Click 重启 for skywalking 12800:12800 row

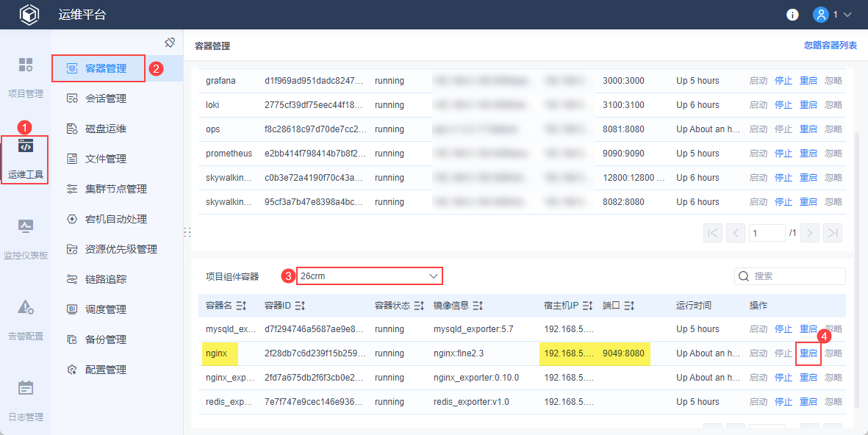tap(808, 178)
